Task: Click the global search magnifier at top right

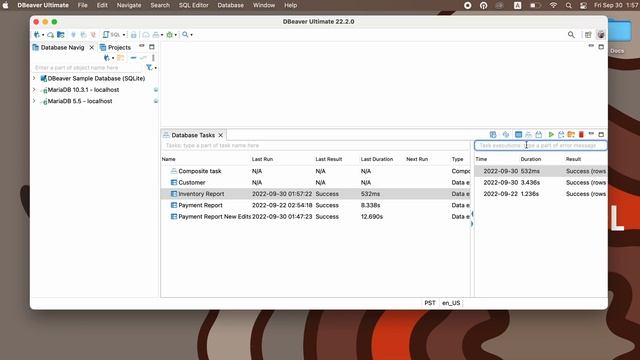Action: (x=571, y=35)
